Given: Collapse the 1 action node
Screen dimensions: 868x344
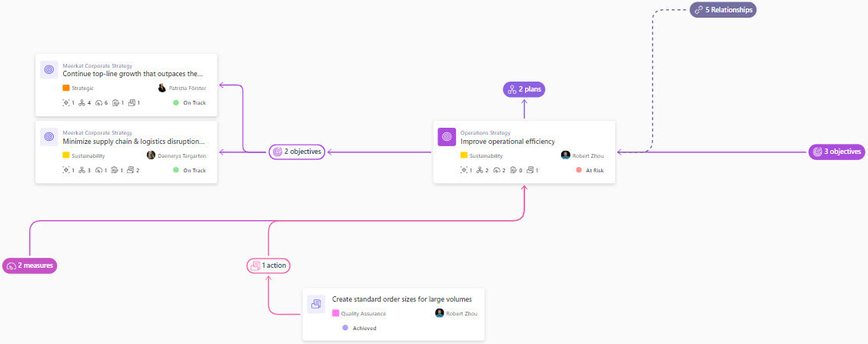Looking at the screenshot, I should pyautogui.click(x=268, y=266).
